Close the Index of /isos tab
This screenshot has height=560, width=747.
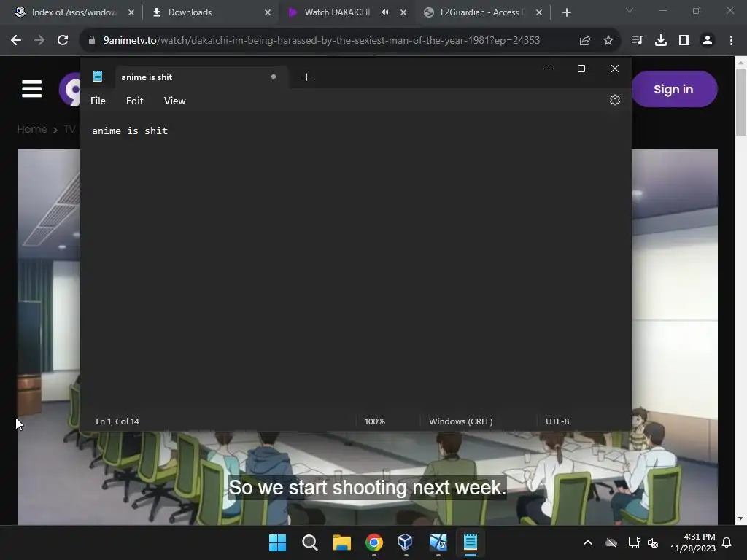click(131, 12)
